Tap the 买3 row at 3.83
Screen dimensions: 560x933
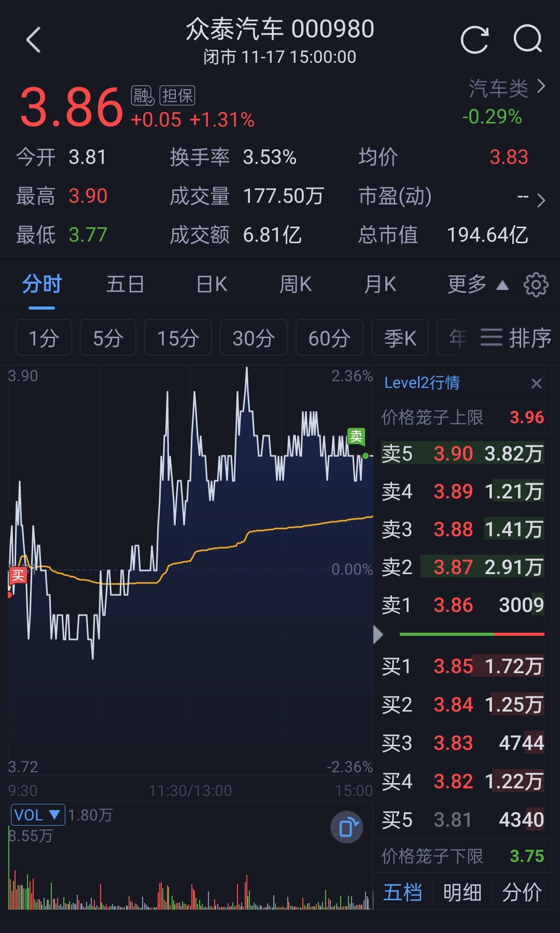(463, 743)
